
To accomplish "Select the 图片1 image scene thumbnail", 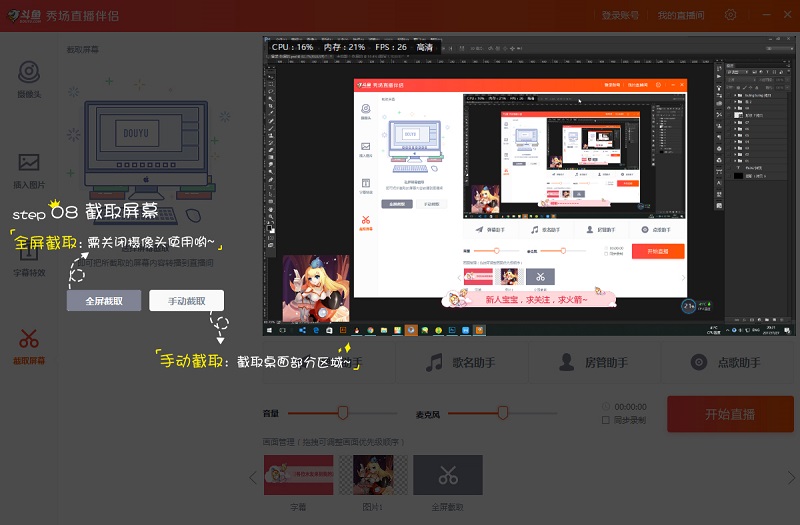I will [373, 475].
